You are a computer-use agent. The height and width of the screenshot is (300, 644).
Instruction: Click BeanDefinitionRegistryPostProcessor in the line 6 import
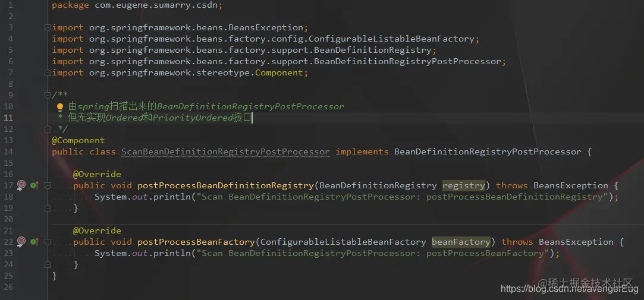click(x=407, y=62)
